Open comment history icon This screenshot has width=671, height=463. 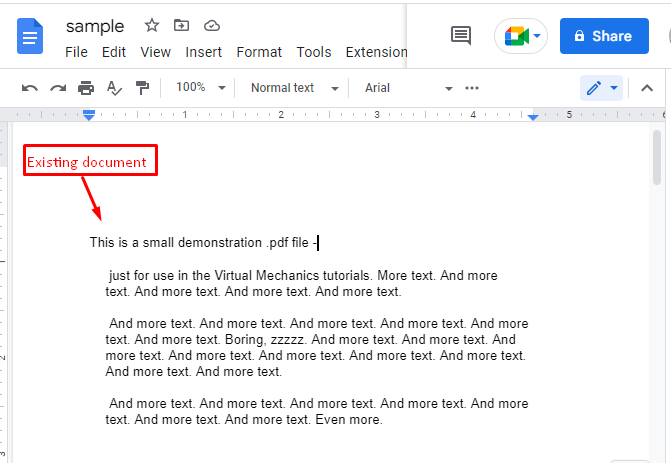461,36
